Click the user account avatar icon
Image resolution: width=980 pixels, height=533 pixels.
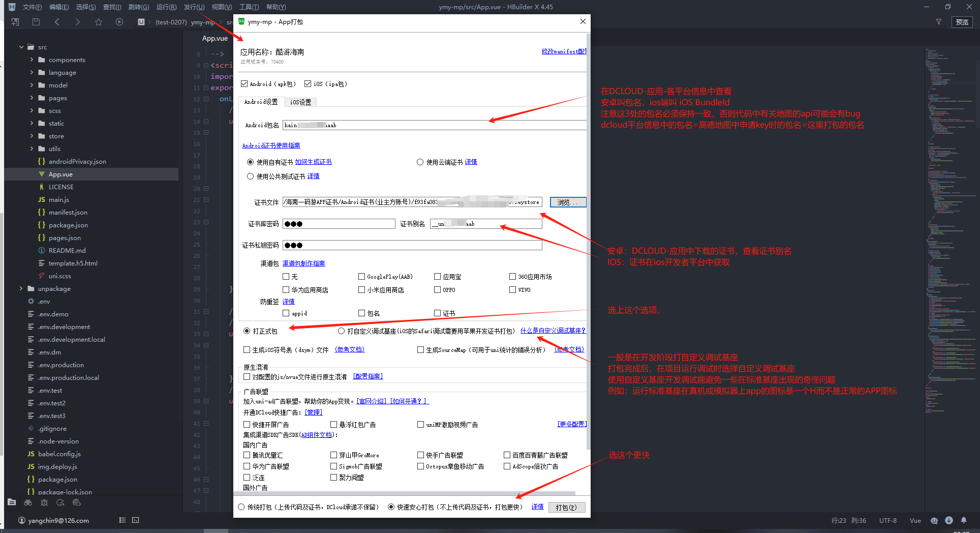(x=22, y=520)
